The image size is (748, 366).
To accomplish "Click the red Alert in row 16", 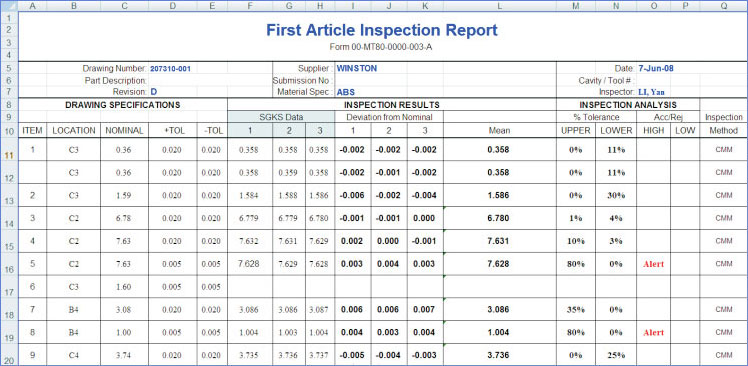I will (653, 264).
